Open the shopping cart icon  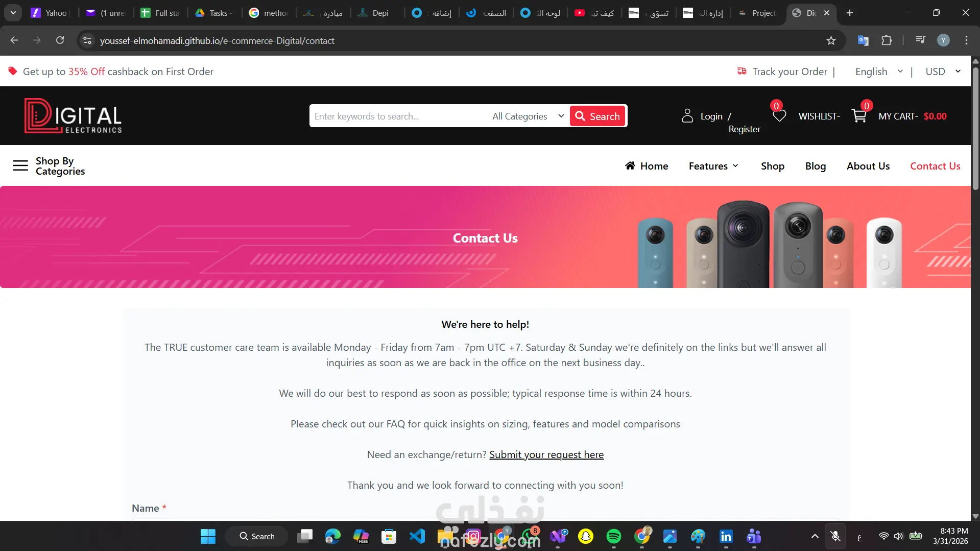click(x=859, y=116)
